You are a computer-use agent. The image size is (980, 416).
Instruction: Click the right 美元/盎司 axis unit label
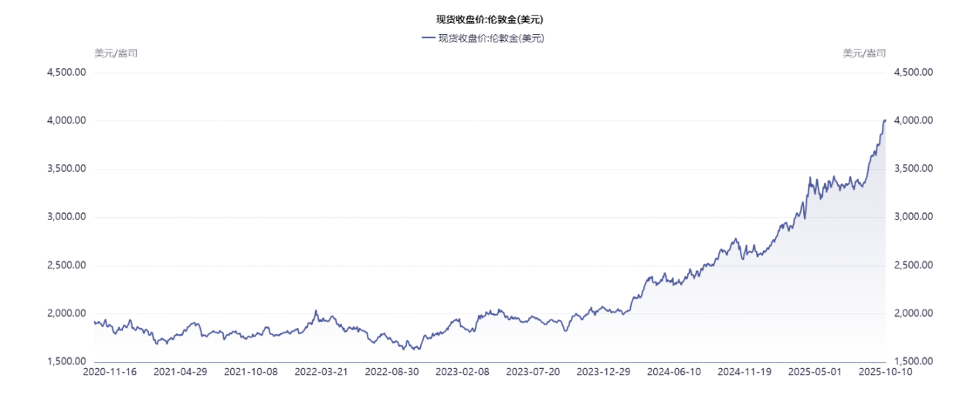[x=863, y=53]
